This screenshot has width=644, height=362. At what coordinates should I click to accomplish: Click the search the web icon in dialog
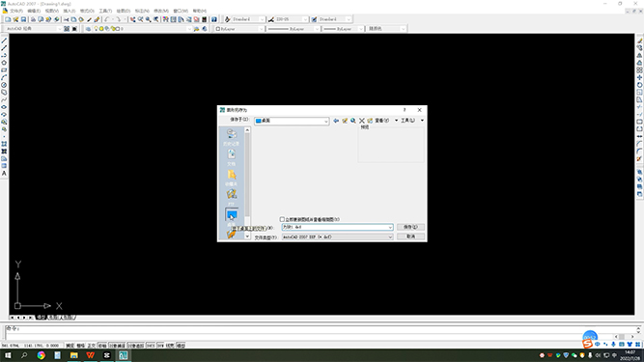[x=352, y=121]
